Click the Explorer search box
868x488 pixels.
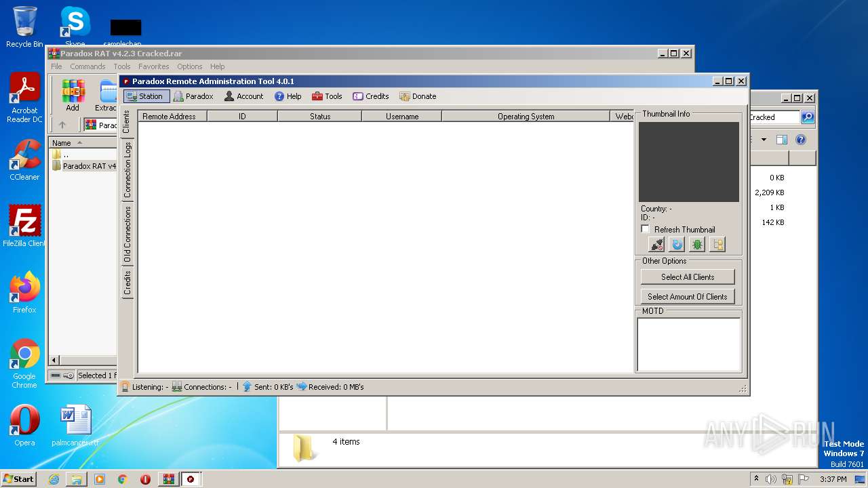(774, 117)
